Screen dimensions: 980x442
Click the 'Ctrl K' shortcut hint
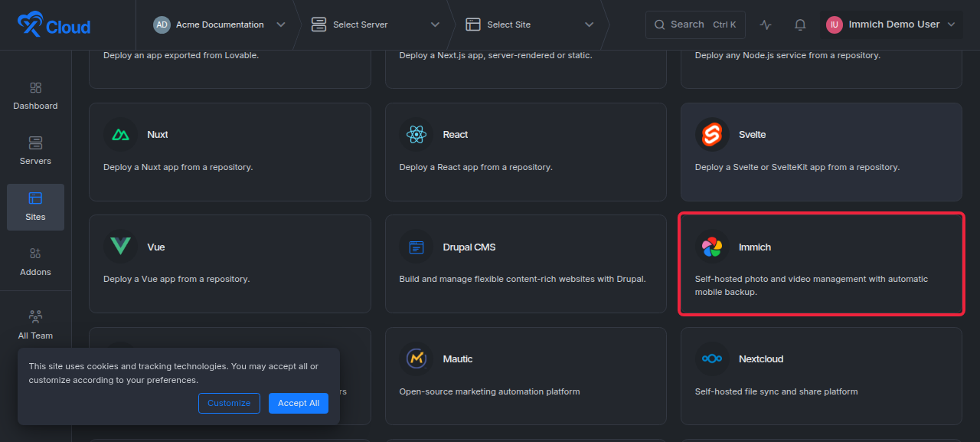coord(724,25)
